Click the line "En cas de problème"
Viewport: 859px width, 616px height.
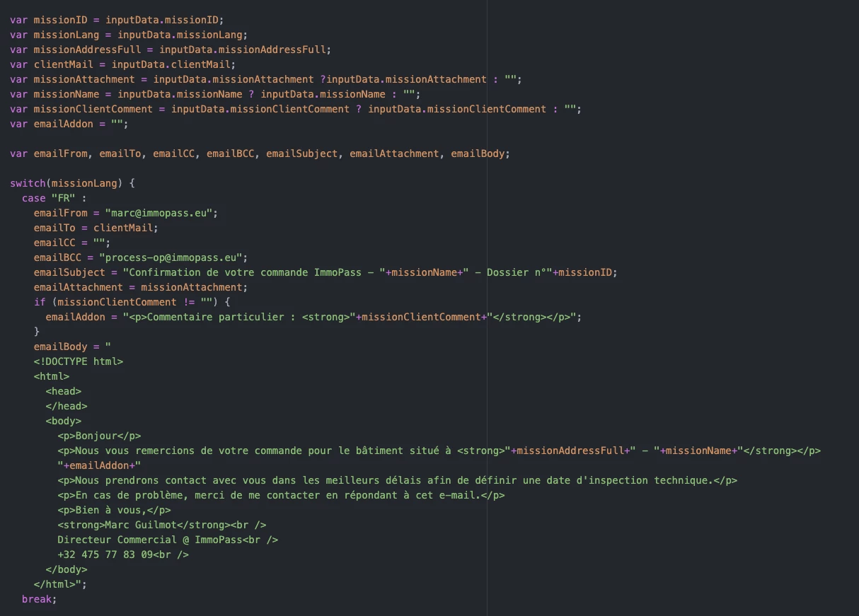pyautogui.click(x=282, y=495)
